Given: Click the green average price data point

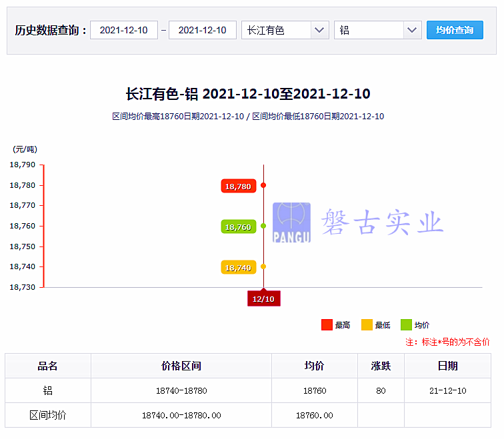Looking at the screenshot, I should 263,226.
